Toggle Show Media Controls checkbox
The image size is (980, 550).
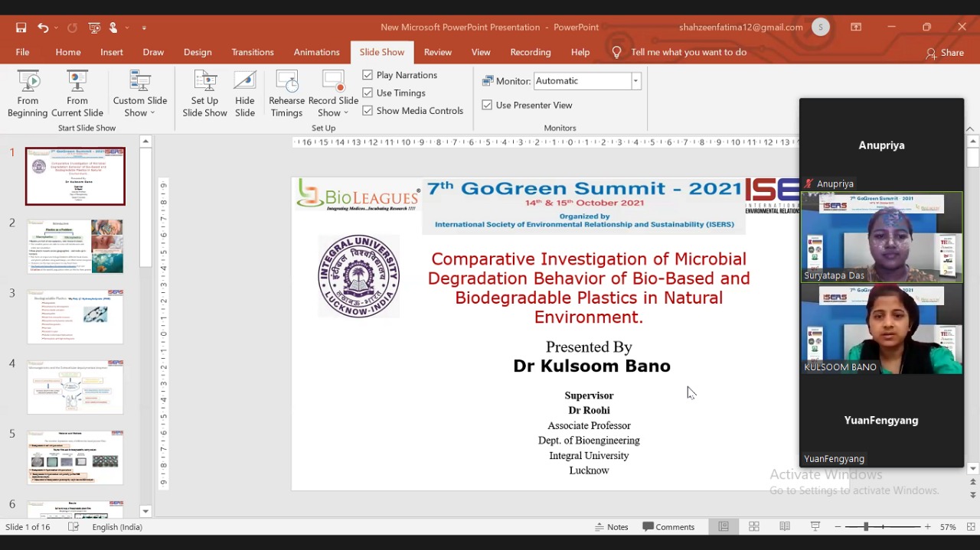(x=367, y=110)
